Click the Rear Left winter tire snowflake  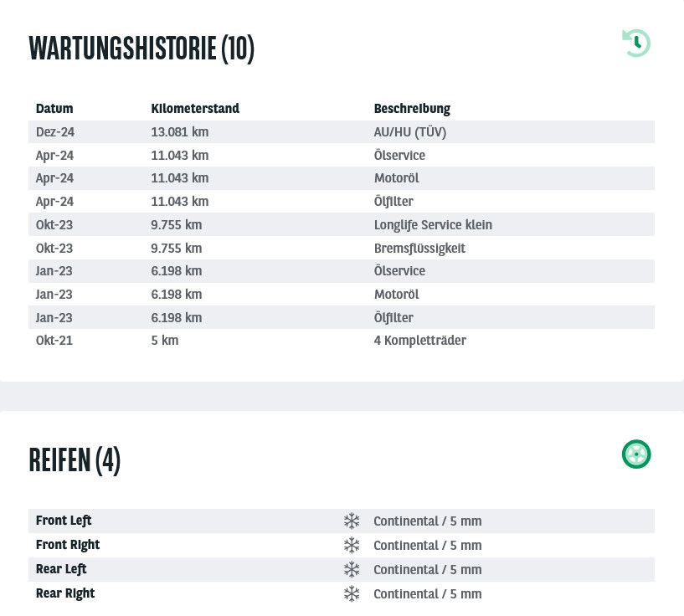click(x=352, y=569)
